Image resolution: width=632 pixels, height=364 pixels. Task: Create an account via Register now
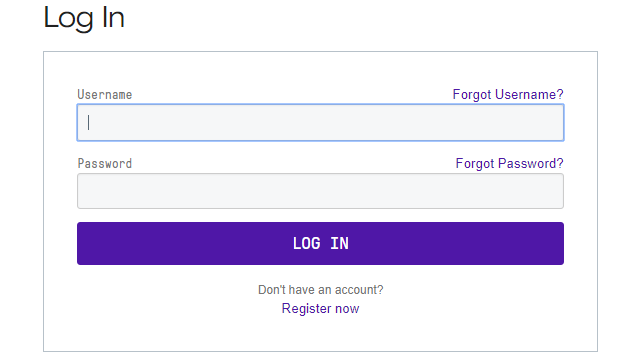(x=320, y=308)
